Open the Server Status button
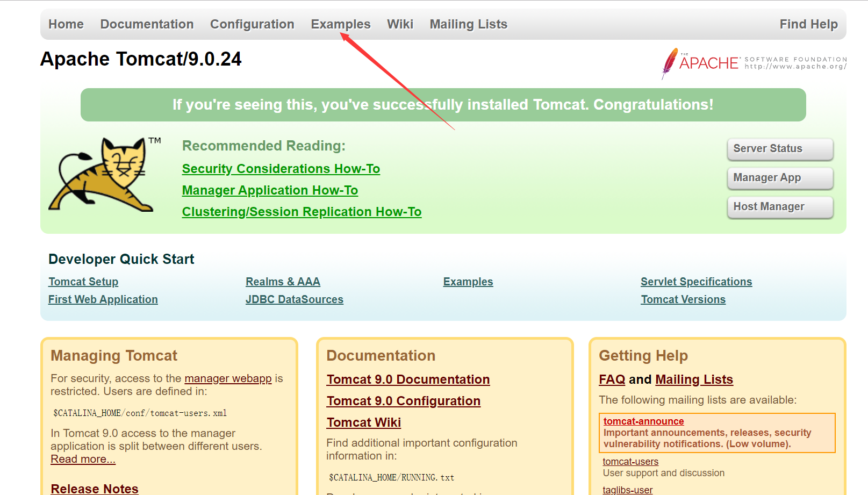The image size is (868, 495). coord(780,149)
